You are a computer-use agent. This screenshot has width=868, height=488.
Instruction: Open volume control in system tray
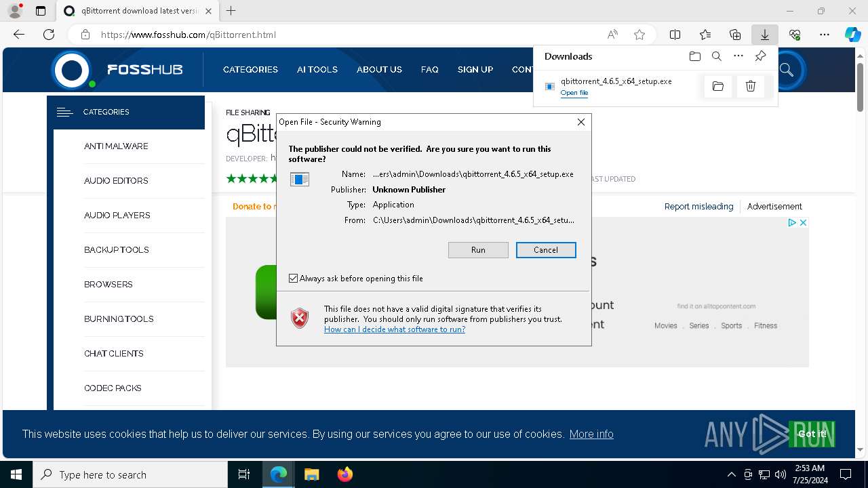coord(781,474)
